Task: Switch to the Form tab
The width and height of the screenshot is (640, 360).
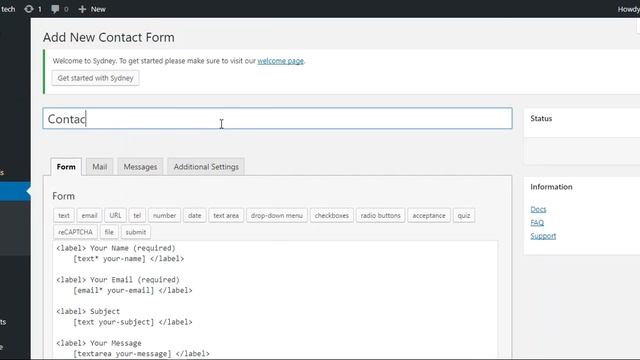Action: [x=66, y=167]
